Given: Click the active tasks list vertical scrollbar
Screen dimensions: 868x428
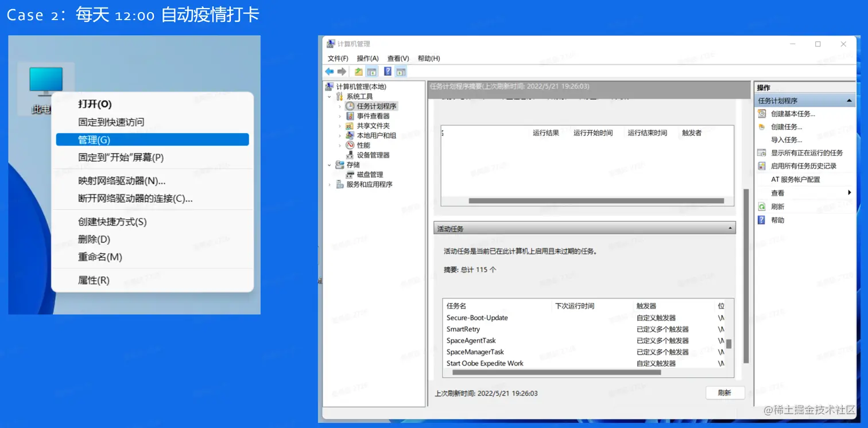Looking at the screenshot, I should [729, 344].
